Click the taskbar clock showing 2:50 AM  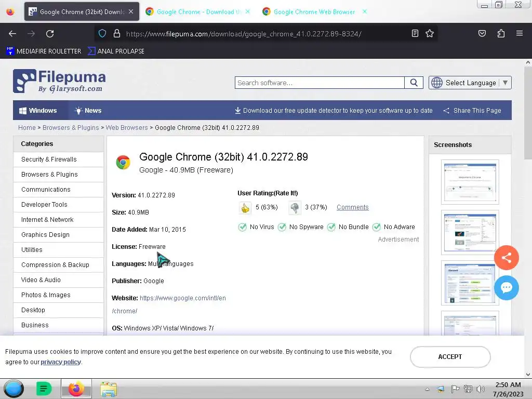(508, 389)
